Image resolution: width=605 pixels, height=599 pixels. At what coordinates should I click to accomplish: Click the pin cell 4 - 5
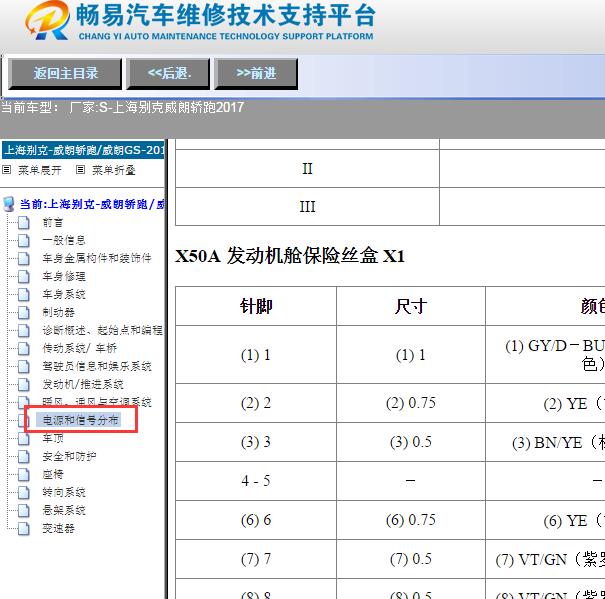click(256, 481)
